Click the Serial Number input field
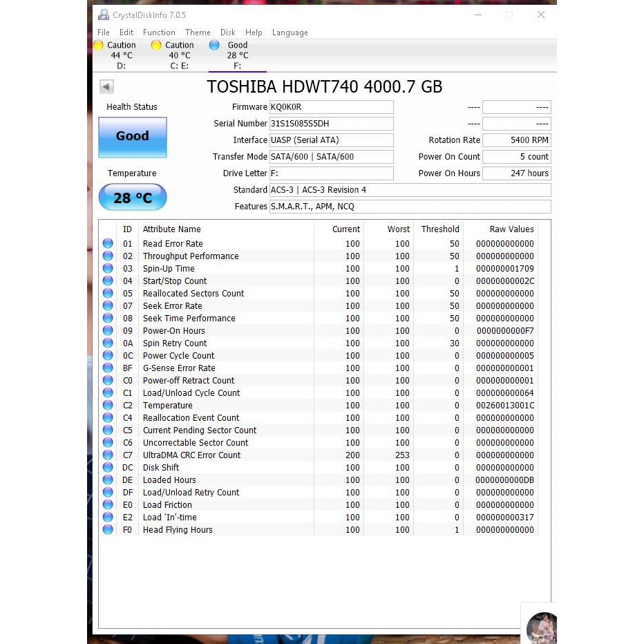 [x=331, y=124]
